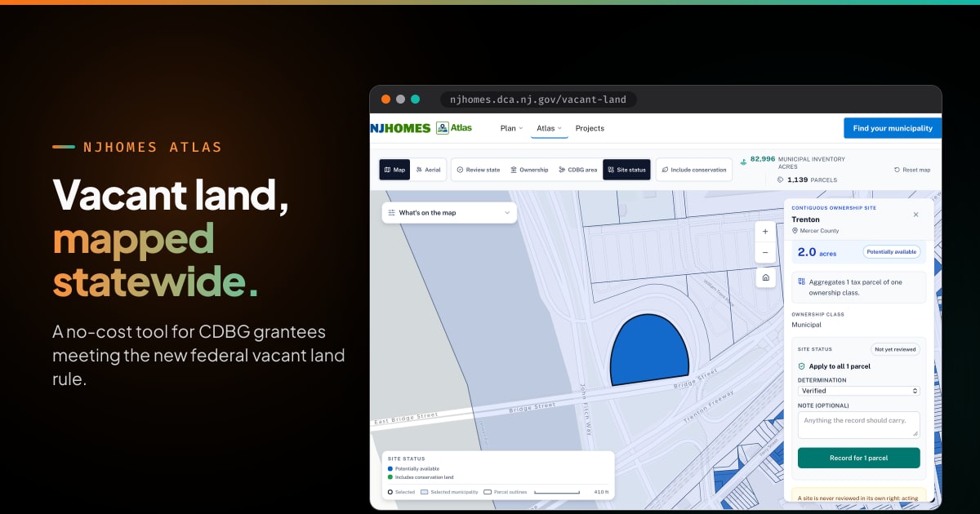Toggle Include conservation option
Image resolution: width=980 pixels, height=514 pixels.
pos(693,170)
